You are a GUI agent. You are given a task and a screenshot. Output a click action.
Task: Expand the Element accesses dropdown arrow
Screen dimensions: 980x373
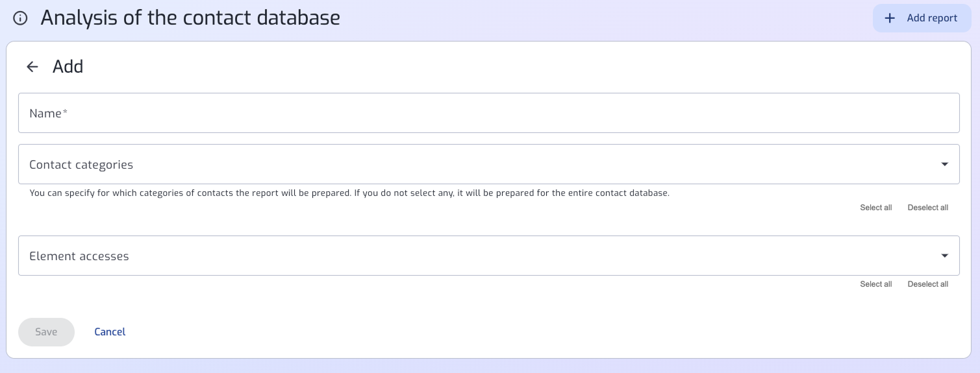945,256
